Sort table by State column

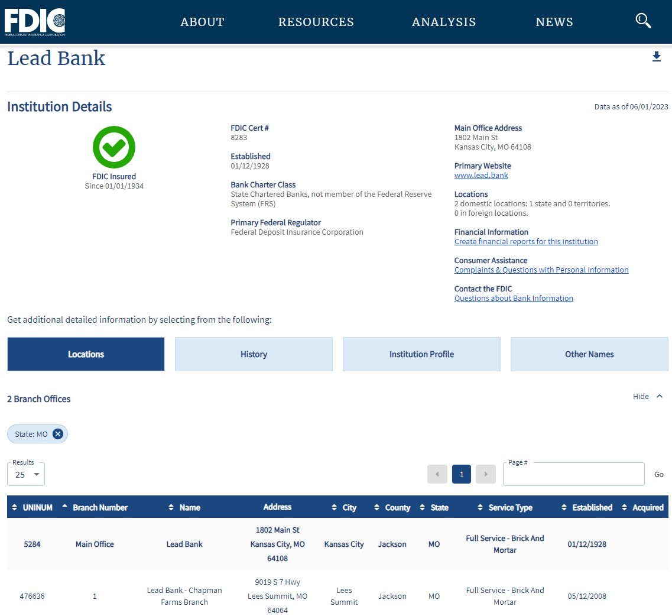(x=422, y=507)
